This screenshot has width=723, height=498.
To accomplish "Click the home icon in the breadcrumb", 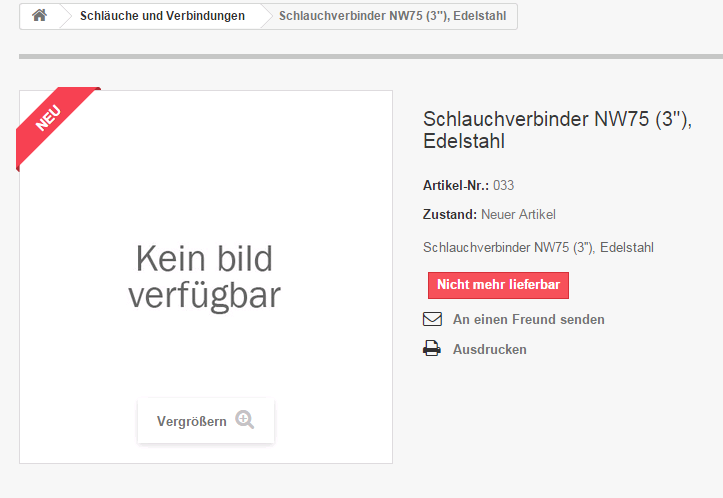I will click(40, 16).
